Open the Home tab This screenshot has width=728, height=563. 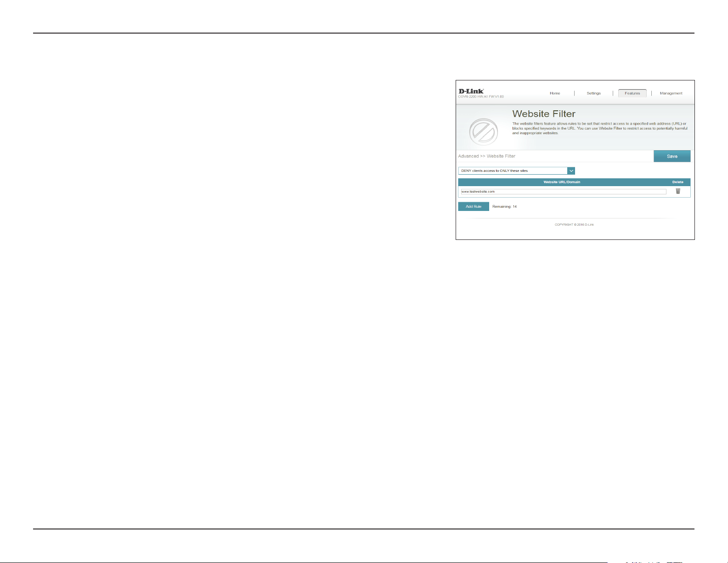coord(555,93)
